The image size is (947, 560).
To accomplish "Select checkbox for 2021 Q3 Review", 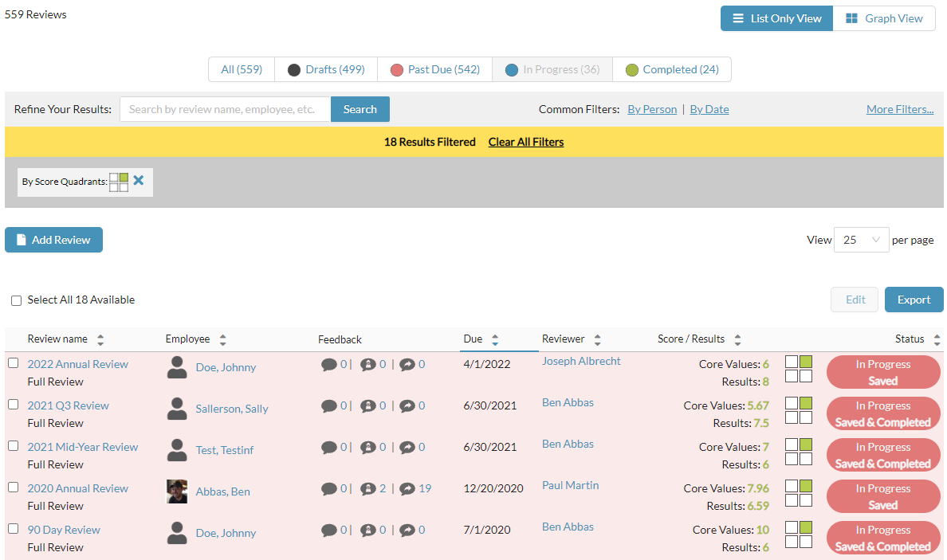I will (14, 405).
